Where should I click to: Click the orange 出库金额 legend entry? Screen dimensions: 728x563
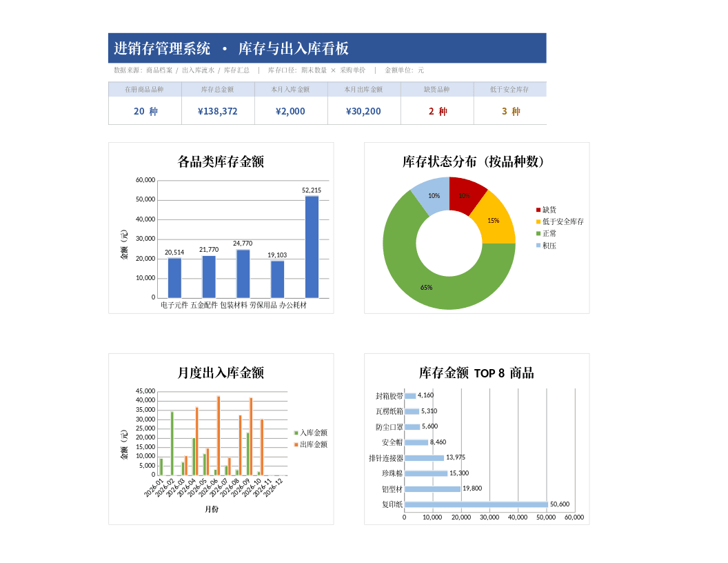(311, 444)
